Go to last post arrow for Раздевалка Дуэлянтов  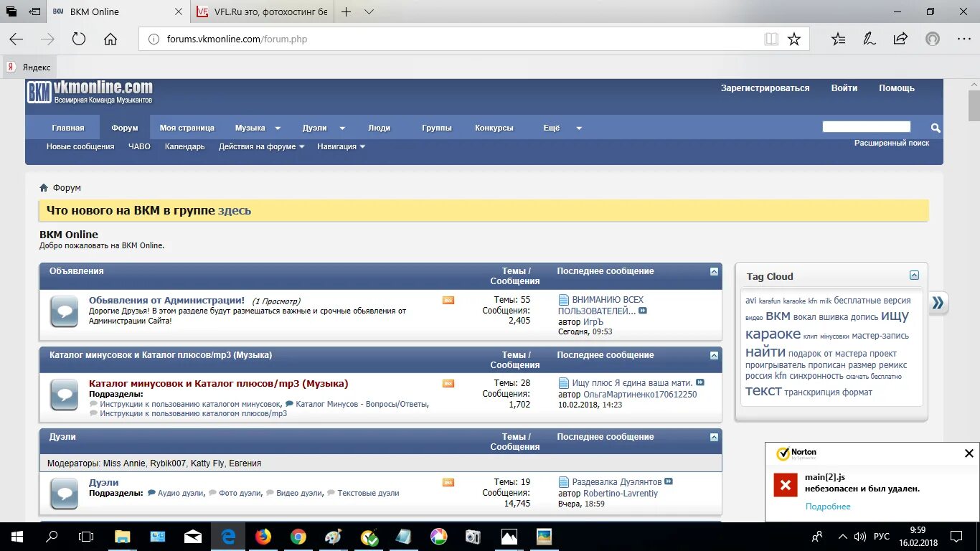click(x=669, y=481)
